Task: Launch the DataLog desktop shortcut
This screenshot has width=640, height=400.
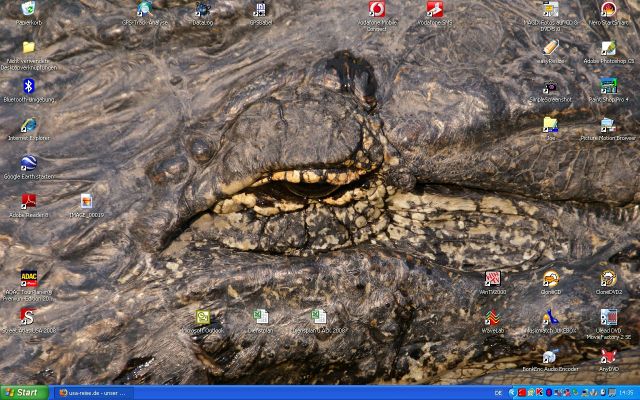Action: [203, 9]
